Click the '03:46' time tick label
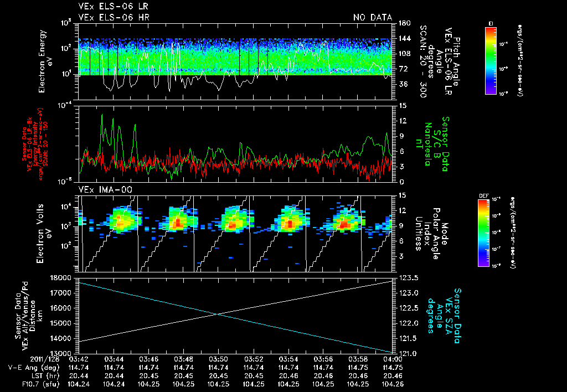The image size is (567, 392). [x=148, y=359]
